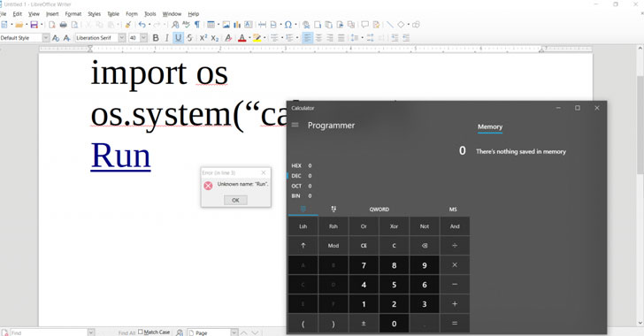Viewport: 644px width, 336px height.
Task: Dismiss the error dialog with OK
Action: (235, 200)
